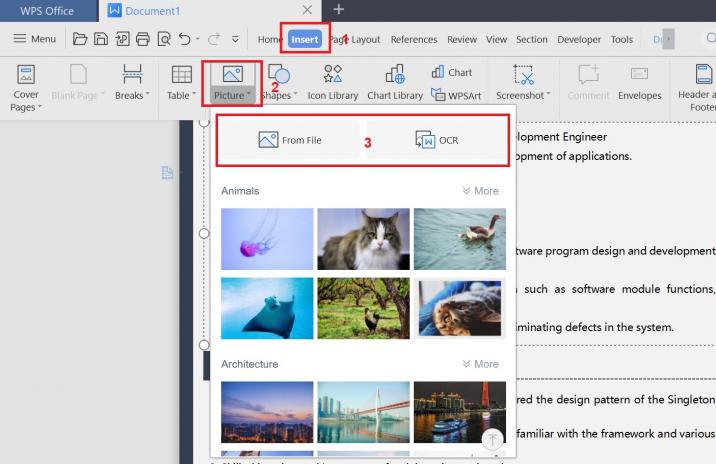
Task: Add a new tab with plus button
Action: point(338,9)
